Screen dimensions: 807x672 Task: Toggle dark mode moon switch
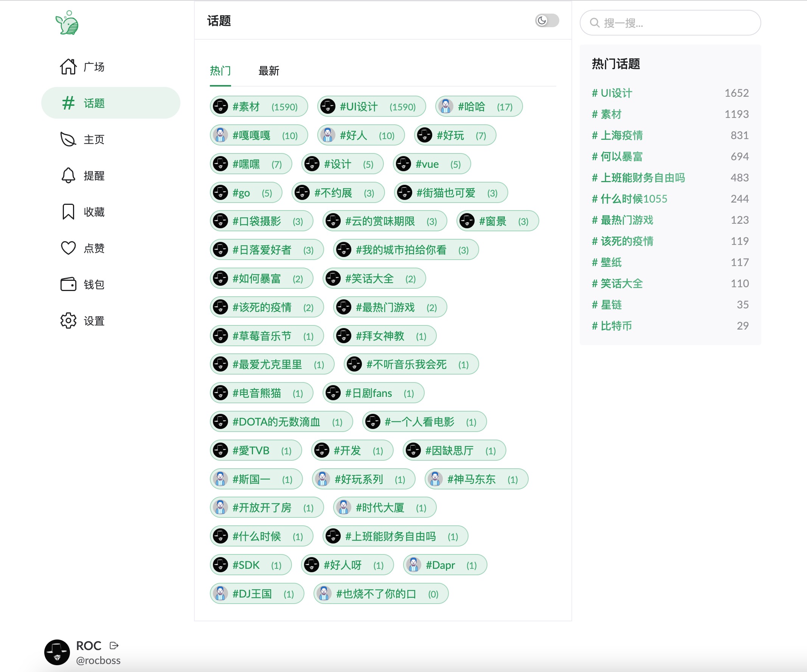pos(547,20)
